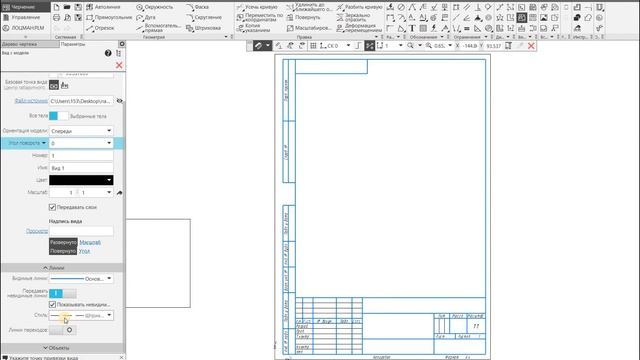Image resolution: width=640 pixels, height=360 pixels.
Task: Select the Прямоугольник tool
Action: pyautogui.click(x=109, y=18)
